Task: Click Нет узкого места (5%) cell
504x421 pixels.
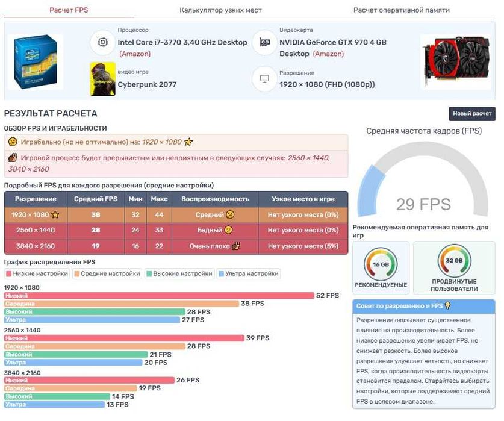Action: pyautogui.click(x=303, y=246)
